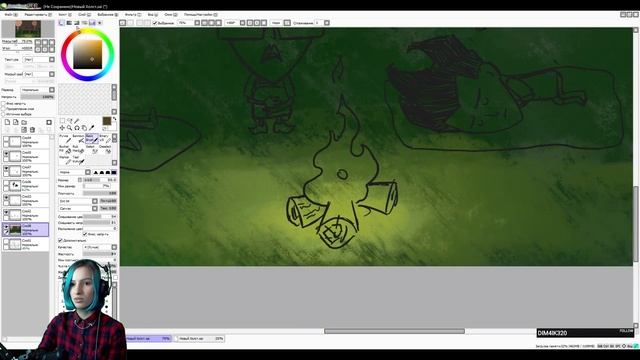Open the canvas rotation angle dropdown
The width and height of the screenshot is (640, 360).
(242, 23)
